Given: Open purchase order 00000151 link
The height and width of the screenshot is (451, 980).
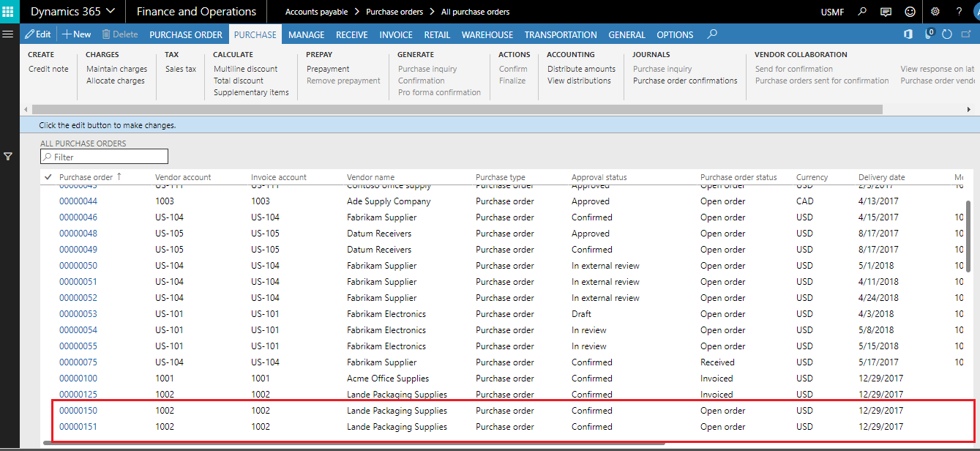Looking at the screenshot, I should click(x=78, y=426).
